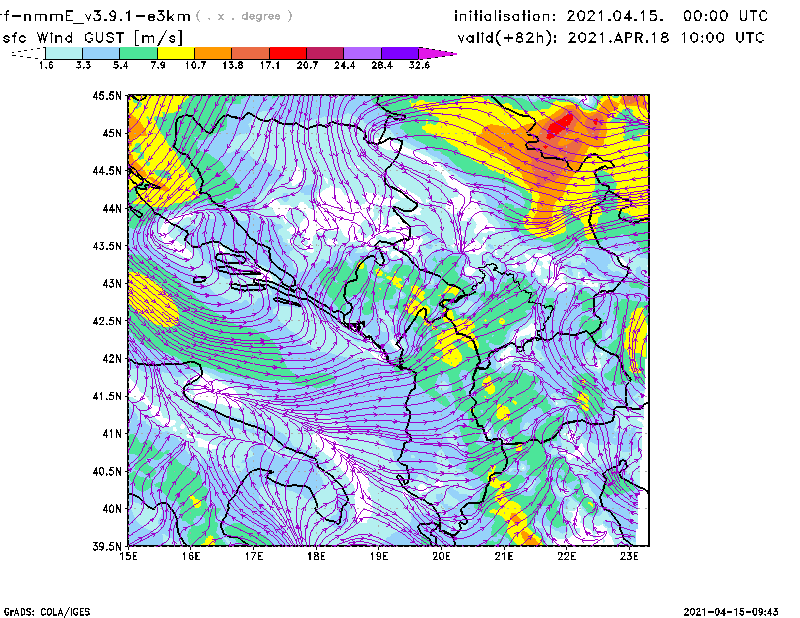The image size is (800, 618).
Task: Click the 22E longitude label
Action: (x=566, y=556)
